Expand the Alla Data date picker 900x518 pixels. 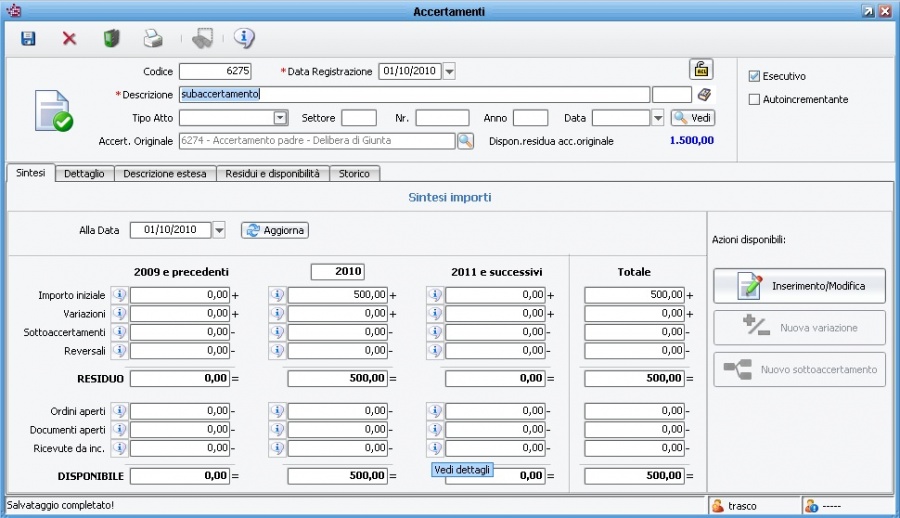219,230
